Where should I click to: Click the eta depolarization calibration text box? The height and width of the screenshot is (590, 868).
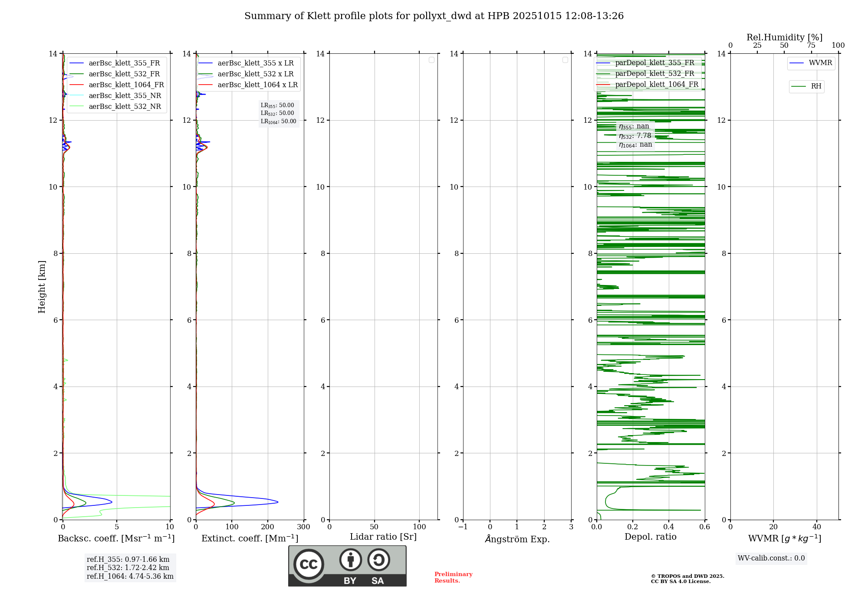(635, 135)
